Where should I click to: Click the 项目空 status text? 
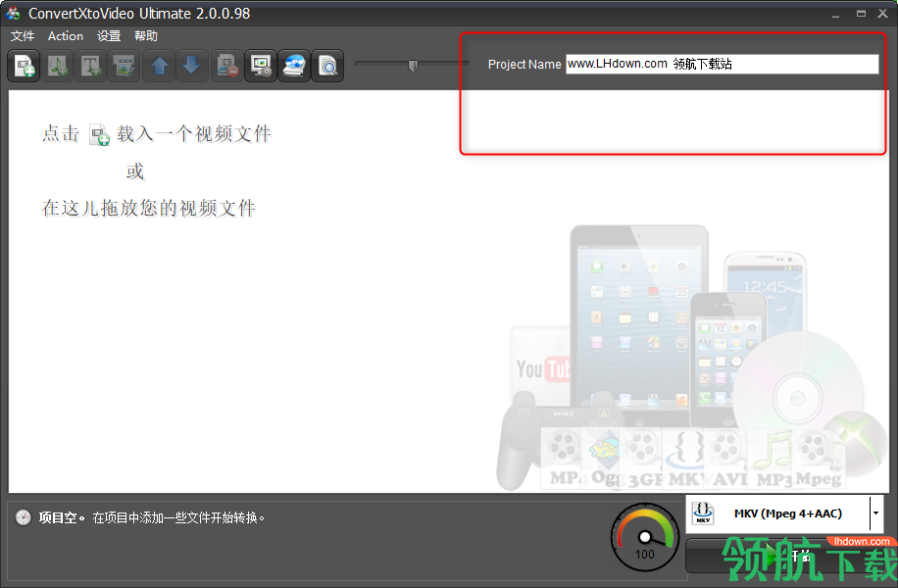tap(62, 518)
